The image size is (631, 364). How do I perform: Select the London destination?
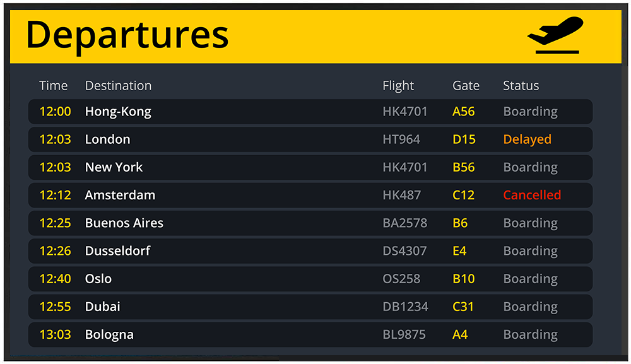coord(107,139)
